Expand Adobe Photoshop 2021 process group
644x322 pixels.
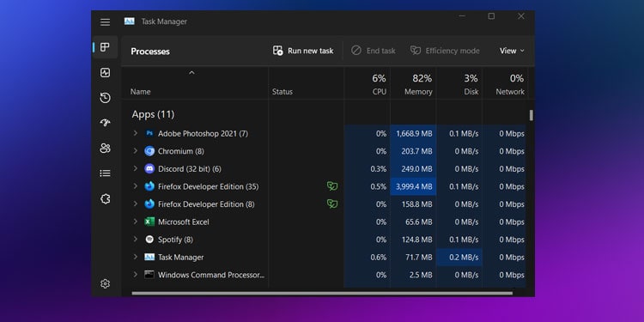[x=136, y=133]
